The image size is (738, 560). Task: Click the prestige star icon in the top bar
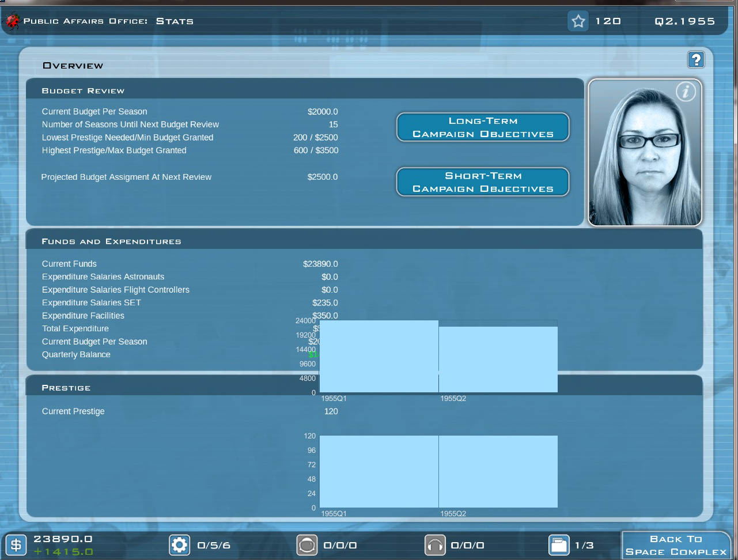pyautogui.click(x=578, y=21)
